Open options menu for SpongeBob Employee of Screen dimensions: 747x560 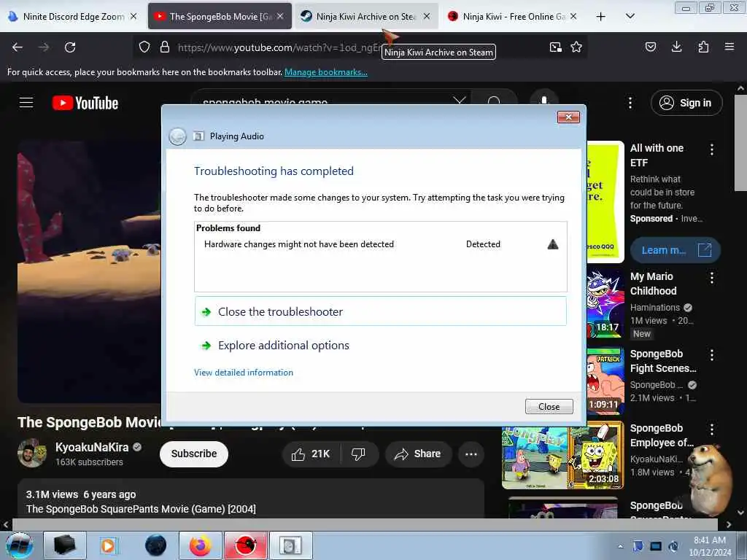click(x=712, y=429)
